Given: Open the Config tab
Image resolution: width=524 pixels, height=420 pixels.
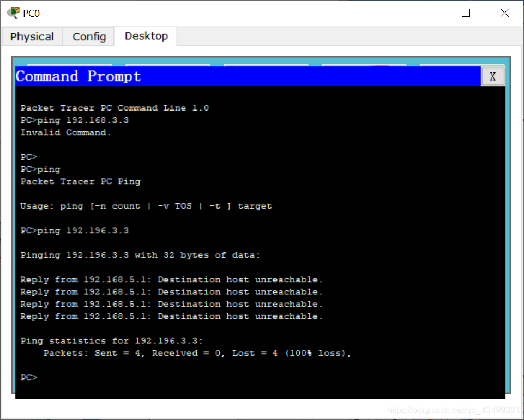Looking at the screenshot, I should 89,36.
